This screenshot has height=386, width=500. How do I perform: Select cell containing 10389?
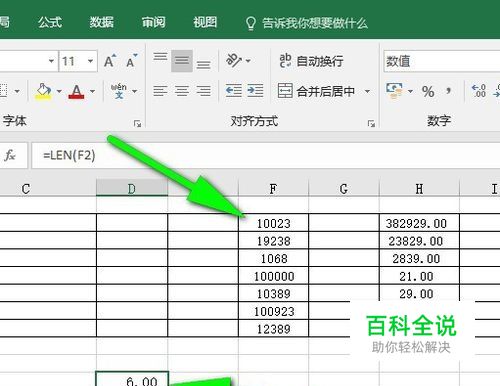point(273,293)
